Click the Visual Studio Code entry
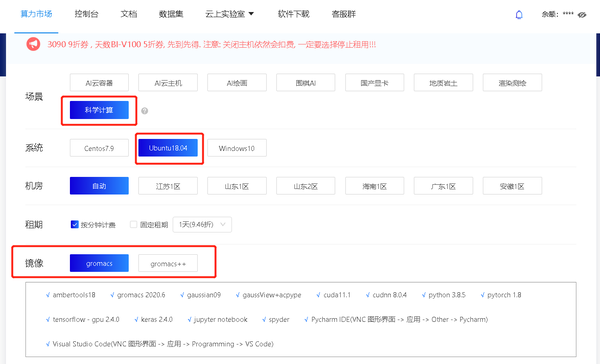600x364 pixels. [160, 344]
